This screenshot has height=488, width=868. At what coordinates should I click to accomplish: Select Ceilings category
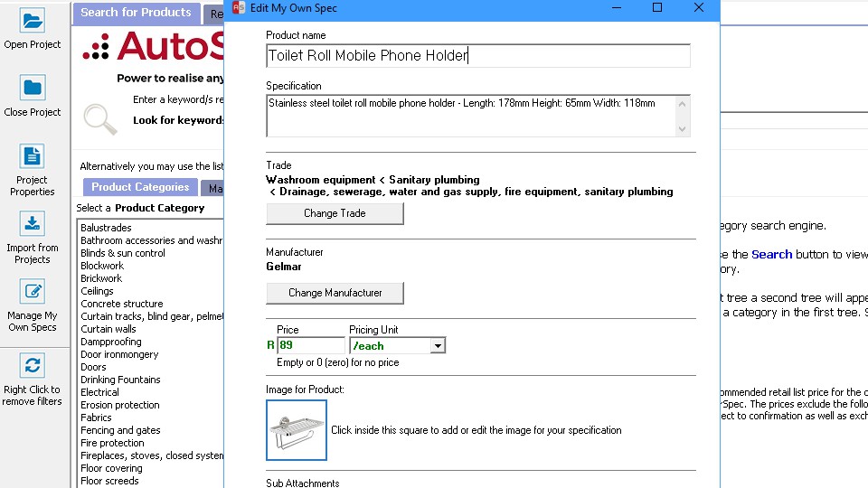[97, 292]
